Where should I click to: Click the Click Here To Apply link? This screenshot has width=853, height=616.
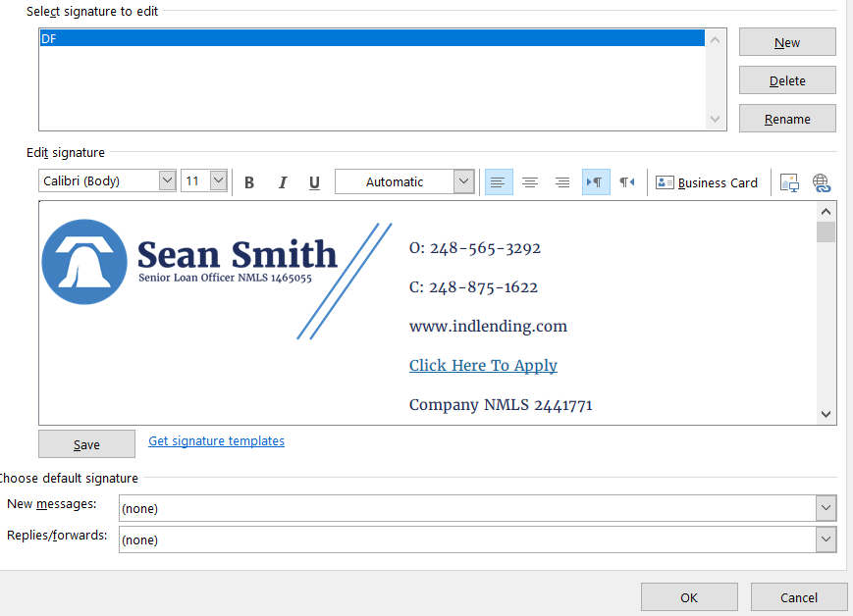483,365
